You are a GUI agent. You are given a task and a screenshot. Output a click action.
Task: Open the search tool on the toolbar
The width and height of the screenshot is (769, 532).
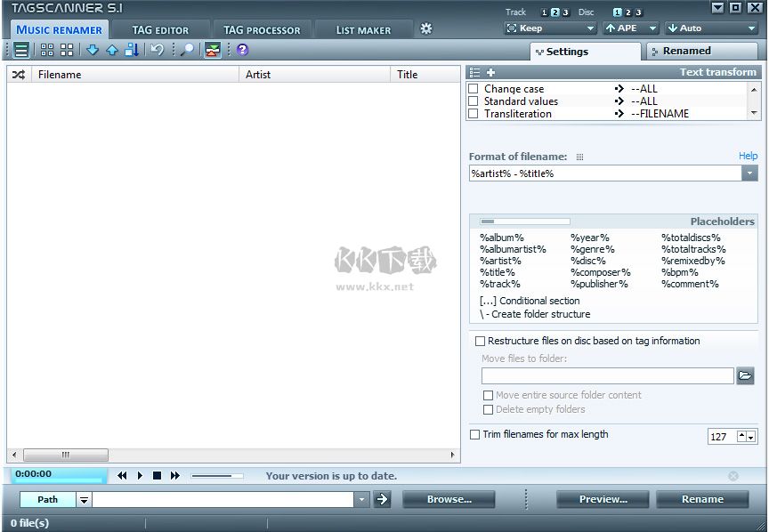tap(186, 50)
